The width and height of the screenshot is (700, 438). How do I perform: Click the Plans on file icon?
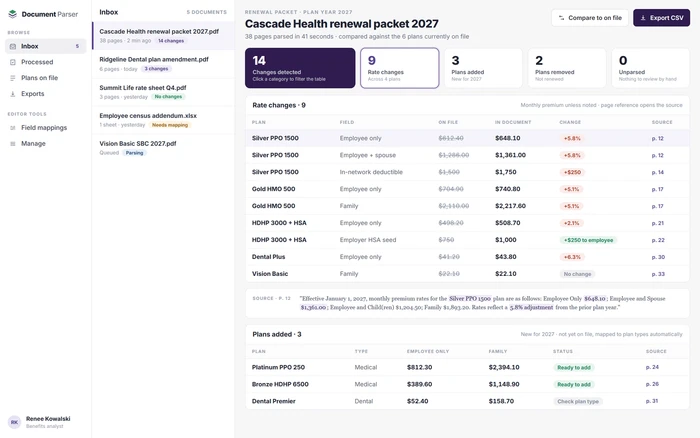(x=13, y=78)
